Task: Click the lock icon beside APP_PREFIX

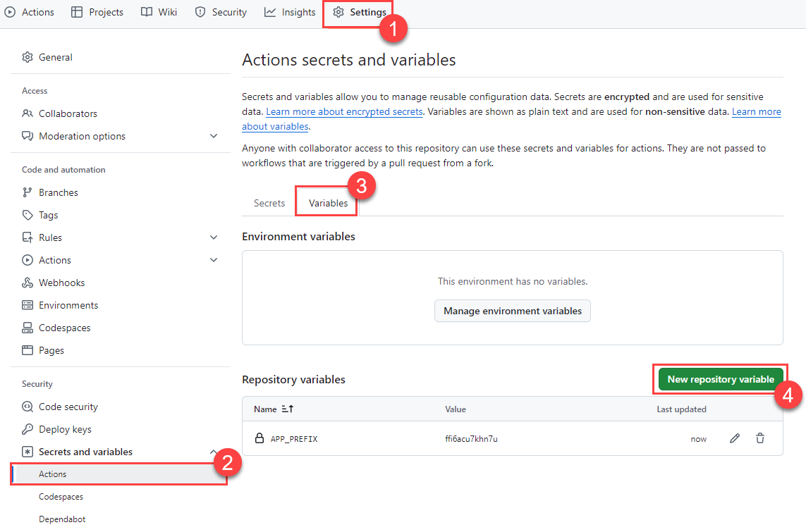Action: [x=258, y=438]
